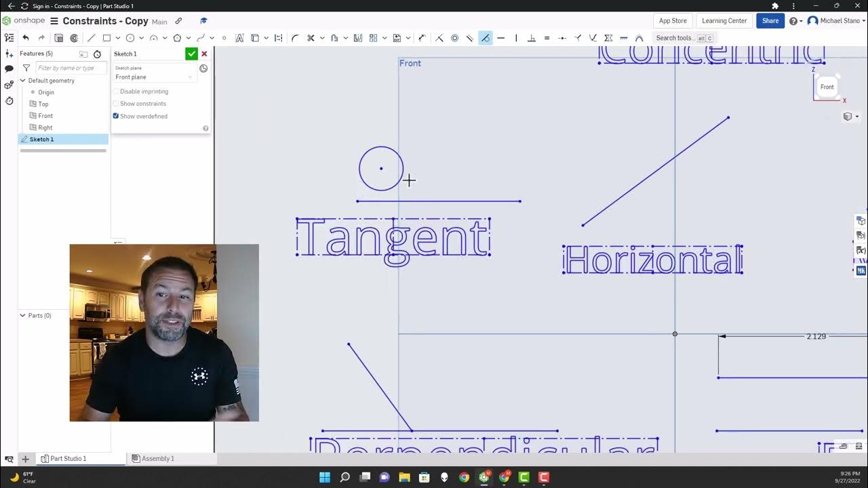868x488 pixels.
Task: Select Sketch 1 in feature list
Action: (63, 139)
